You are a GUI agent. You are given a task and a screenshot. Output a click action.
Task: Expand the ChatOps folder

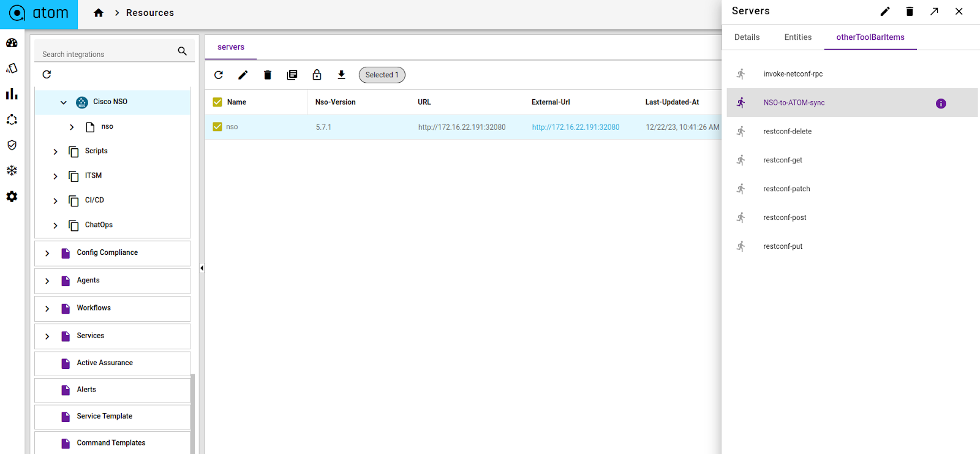coord(55,225)
